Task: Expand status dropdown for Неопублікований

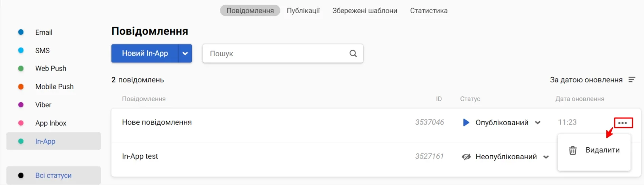Action: click(x=546, y=157)
